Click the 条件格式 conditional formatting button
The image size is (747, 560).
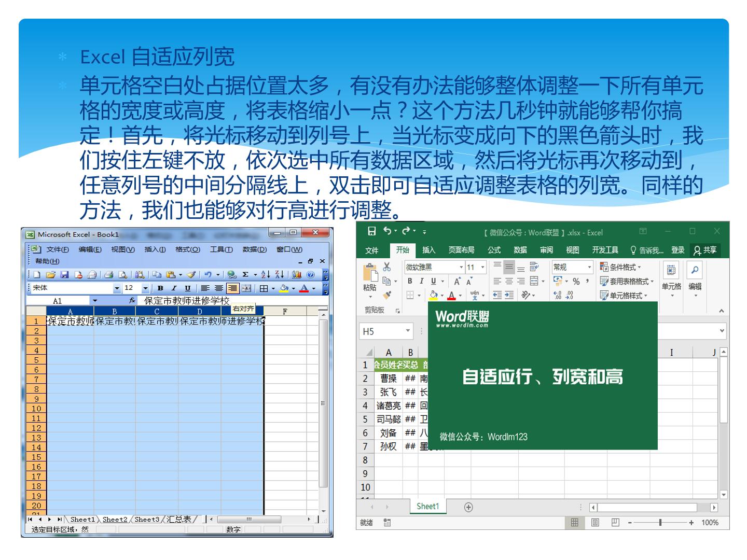(x=620, y=267)
